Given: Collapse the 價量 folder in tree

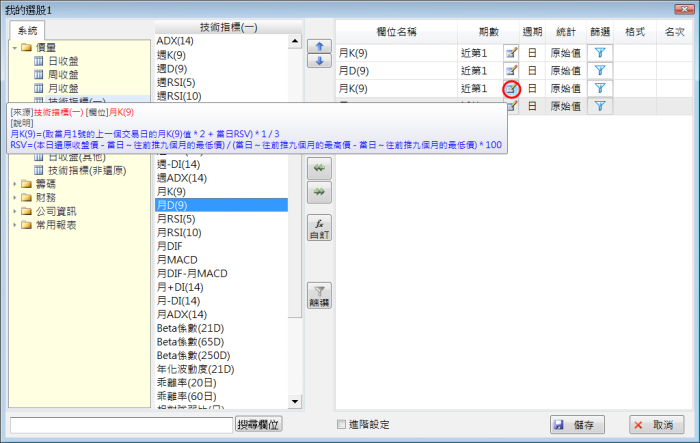Looking at the screenshot, I should pos(15,47).
